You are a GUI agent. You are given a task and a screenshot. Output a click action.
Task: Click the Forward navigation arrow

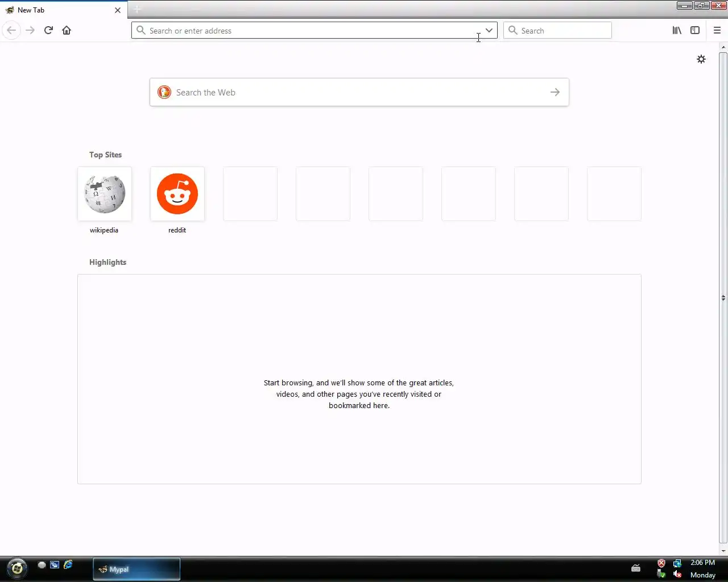tap(30, 30)
